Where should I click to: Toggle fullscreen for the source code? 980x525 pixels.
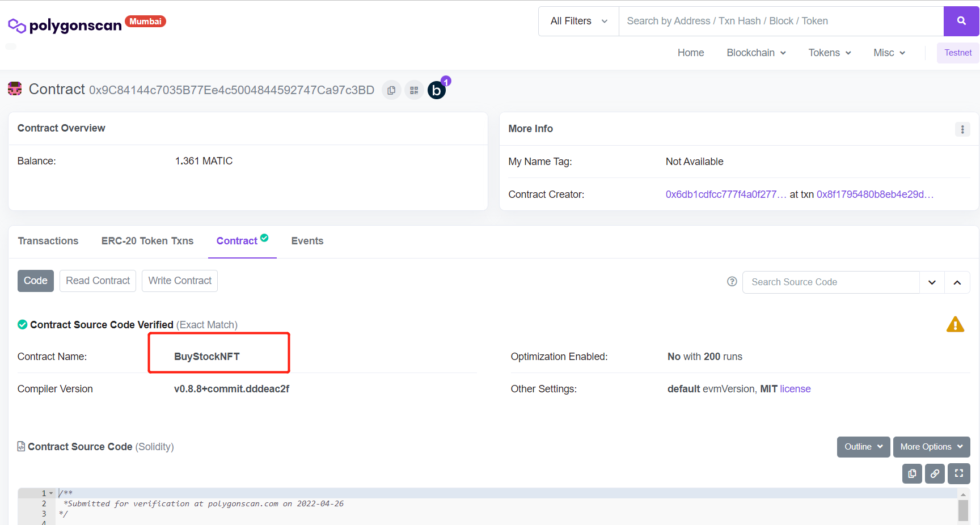959,473
